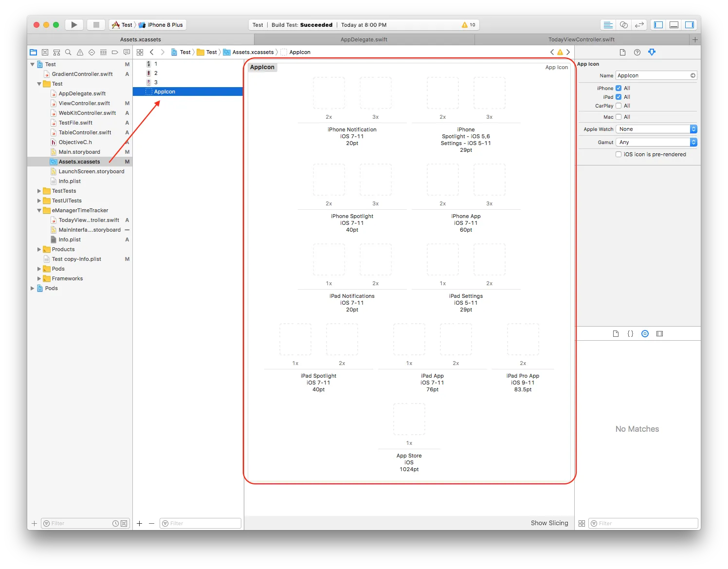
Task: Select Assets.xcassets in the breadcrumb bar
Action: 249,52
